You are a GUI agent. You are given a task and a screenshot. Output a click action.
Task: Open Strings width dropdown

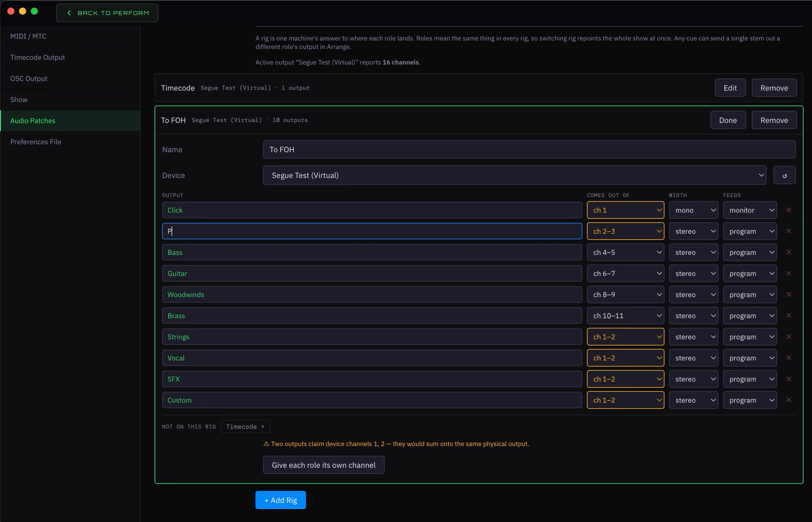[x=693, y=337]
